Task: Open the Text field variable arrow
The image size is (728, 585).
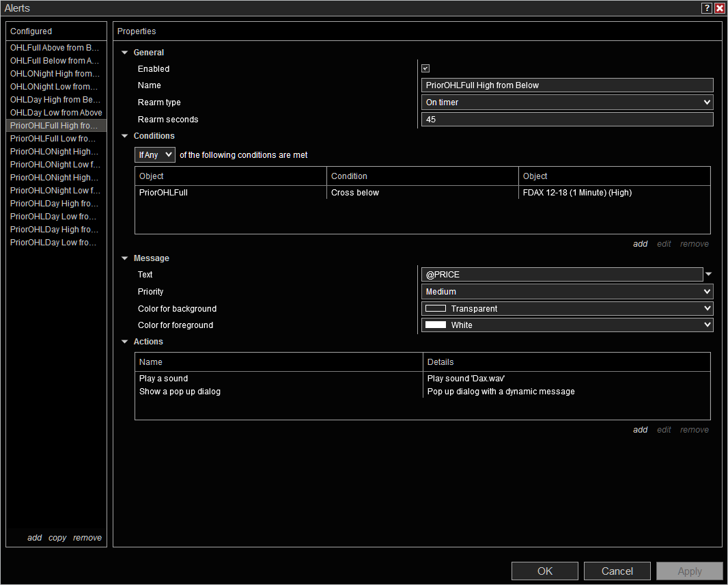Action: (x=708, y=275)
